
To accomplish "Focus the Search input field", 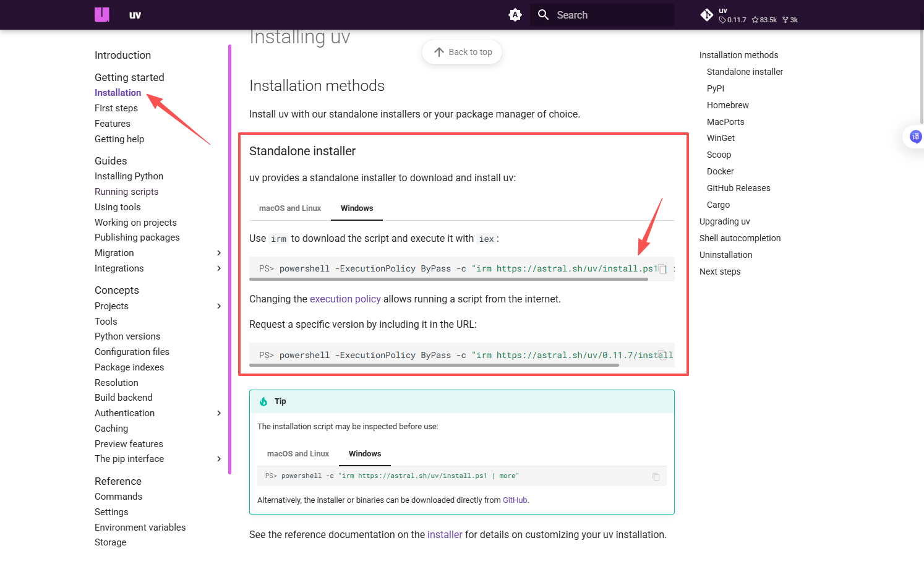I will pyautogui.click(x=602, y=15).
